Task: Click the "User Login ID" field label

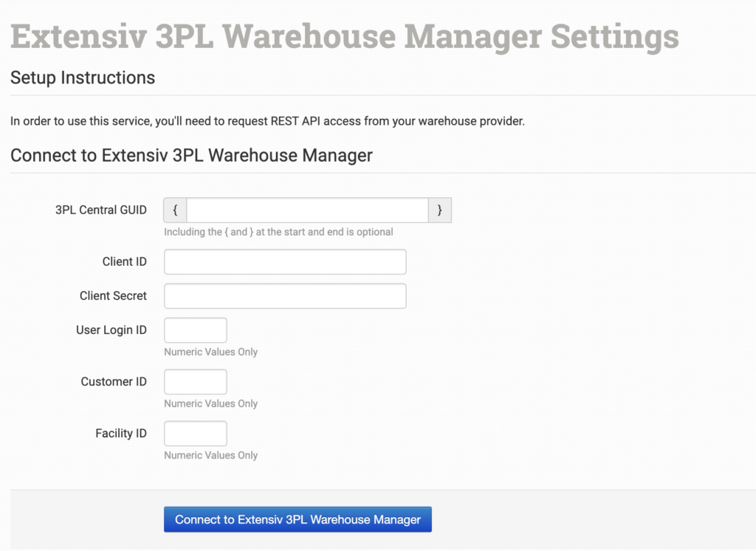Action: click(111, 329)
